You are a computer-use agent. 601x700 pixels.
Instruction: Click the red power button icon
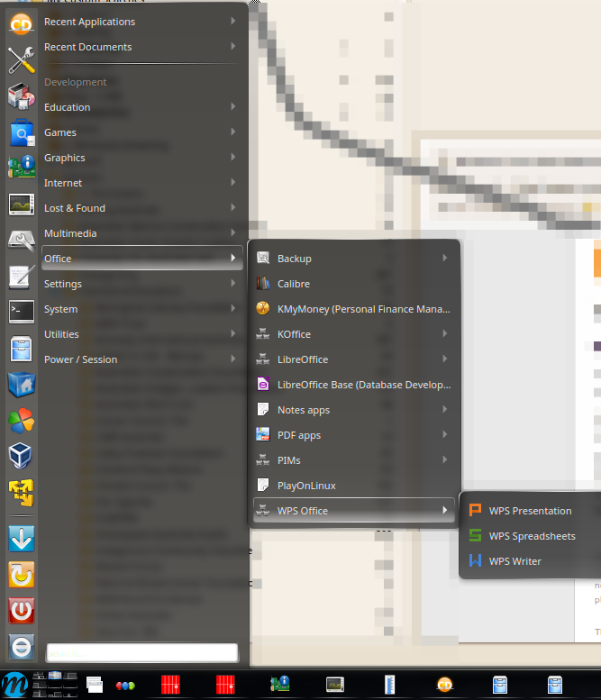(x=22, y=611)
